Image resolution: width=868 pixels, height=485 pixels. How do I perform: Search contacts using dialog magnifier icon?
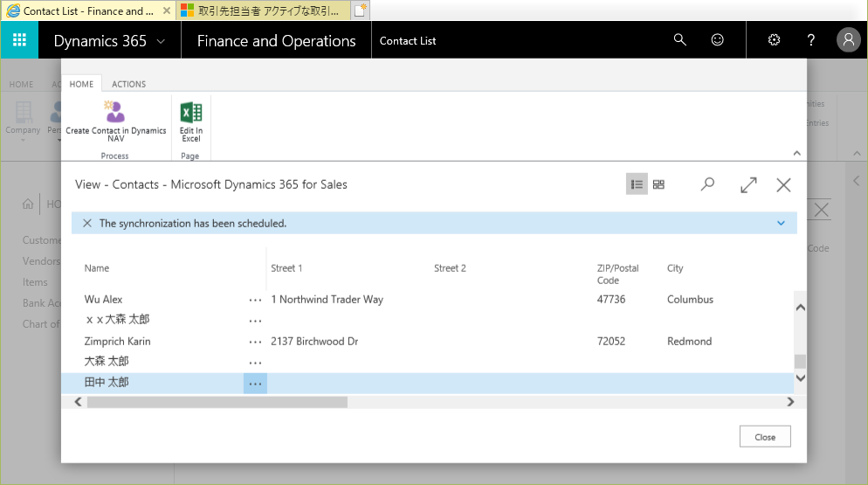pyautogui.click(x=707, y=184)
